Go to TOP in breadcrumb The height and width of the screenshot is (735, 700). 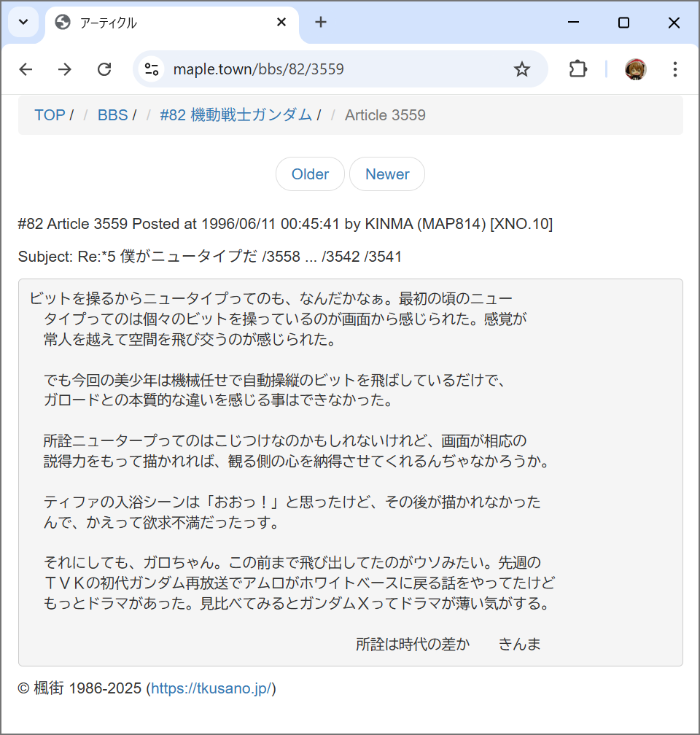pyautogui.click(x=50, y=115)
